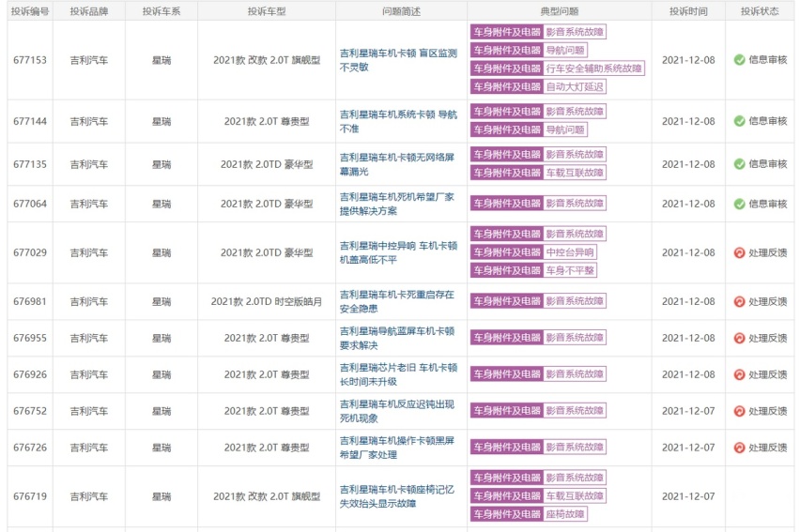Click the 投诉品牌 column header
800x532 pixels.
point(89,11)
